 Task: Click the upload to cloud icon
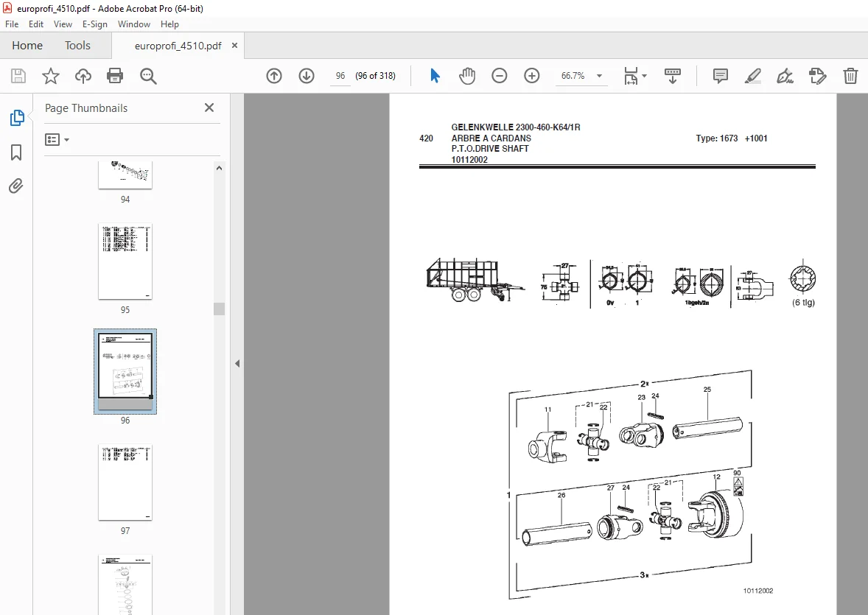point(83,76)
